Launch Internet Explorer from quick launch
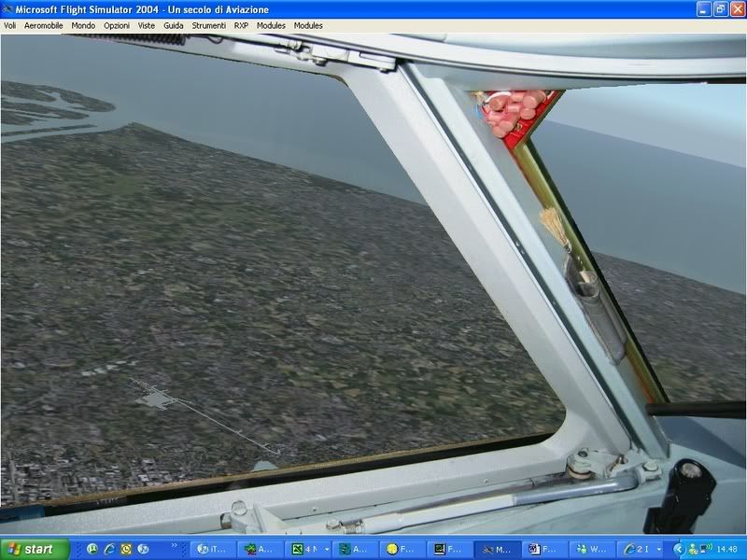 point(109,549)
